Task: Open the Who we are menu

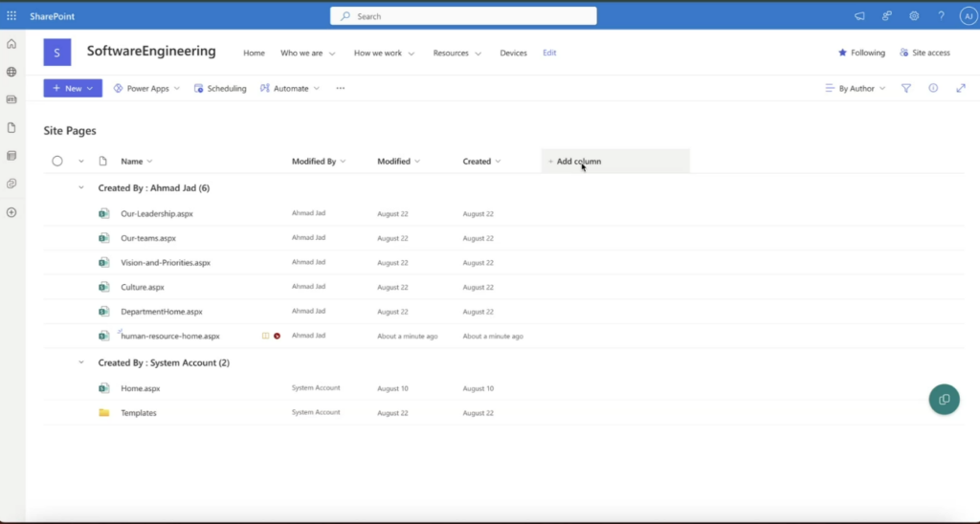Action: [x=307, y=53]
